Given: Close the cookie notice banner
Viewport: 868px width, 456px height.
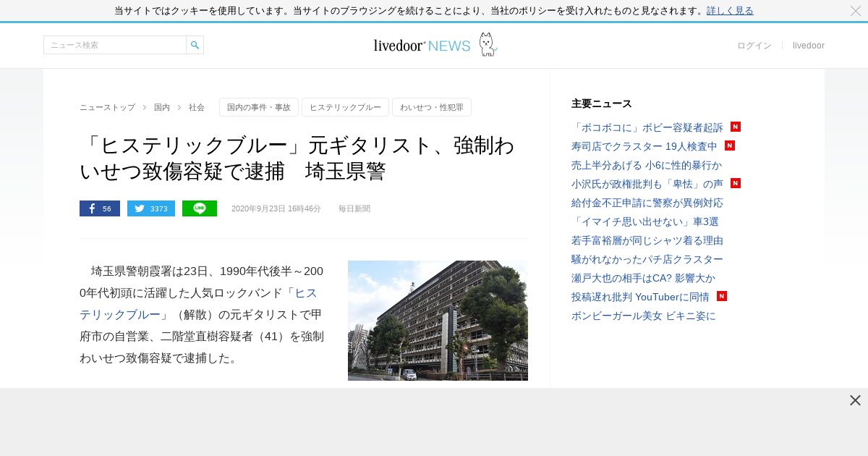Looking at the screenshot, I should click(856, 11).
